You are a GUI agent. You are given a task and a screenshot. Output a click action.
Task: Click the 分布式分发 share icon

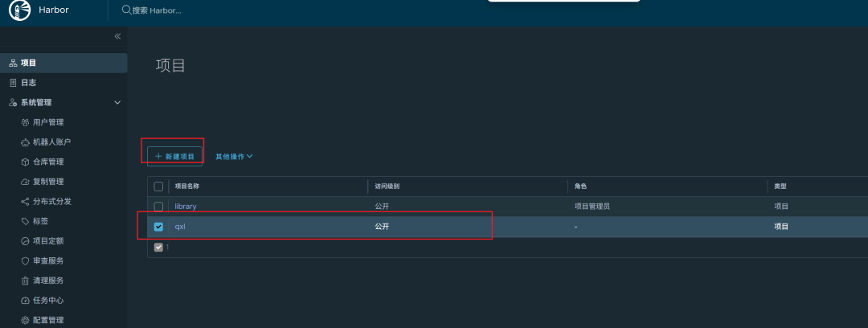point(25,202)
